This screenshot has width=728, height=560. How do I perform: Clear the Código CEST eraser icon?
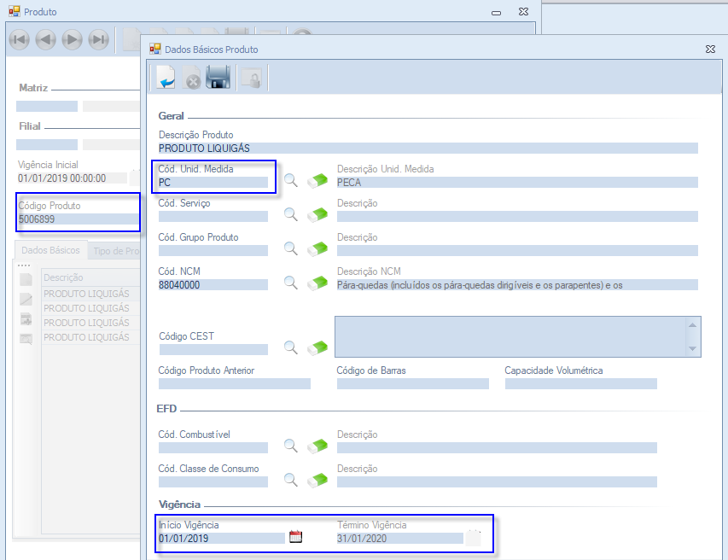tap(317, 347)
